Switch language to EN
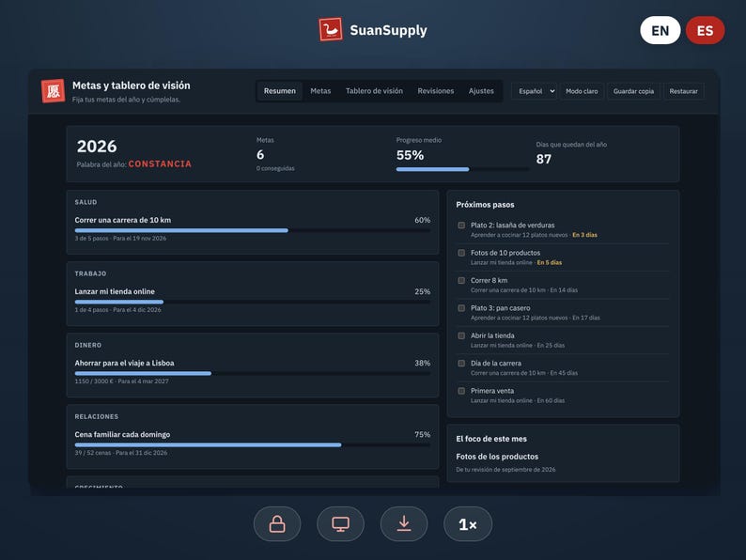Screen dimensions: 746x560 tap(661, 30)
